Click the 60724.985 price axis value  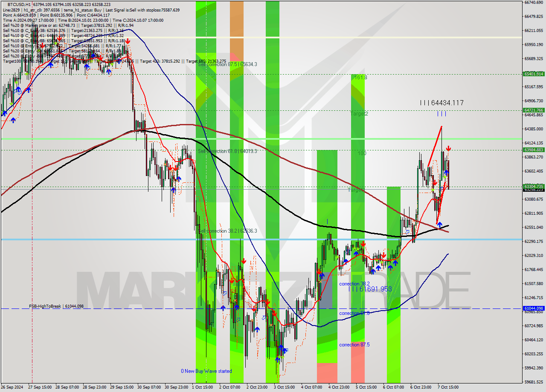tap(533, 326)
